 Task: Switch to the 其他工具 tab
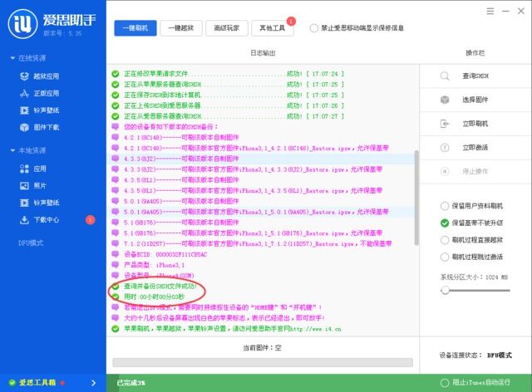[273, 28]
